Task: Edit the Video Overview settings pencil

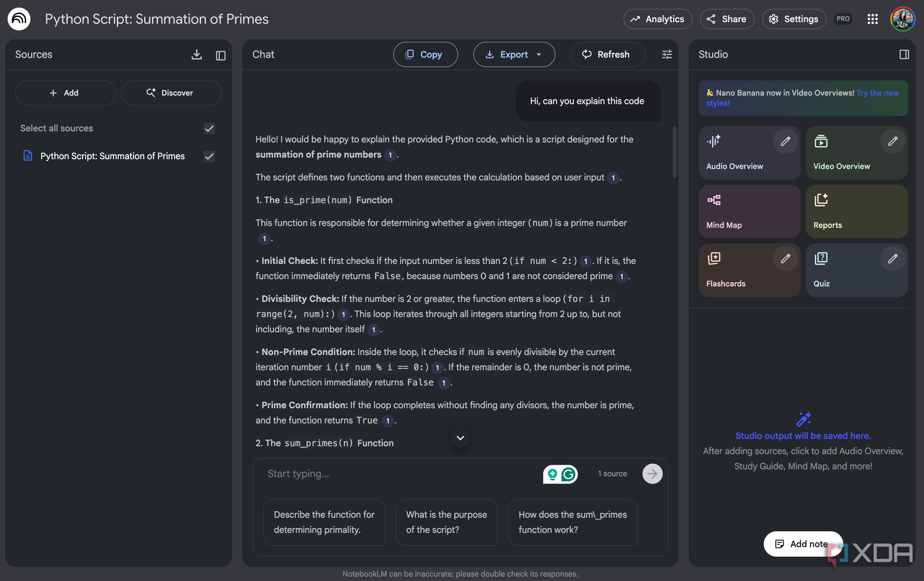Action: click(x=893, y=141)
